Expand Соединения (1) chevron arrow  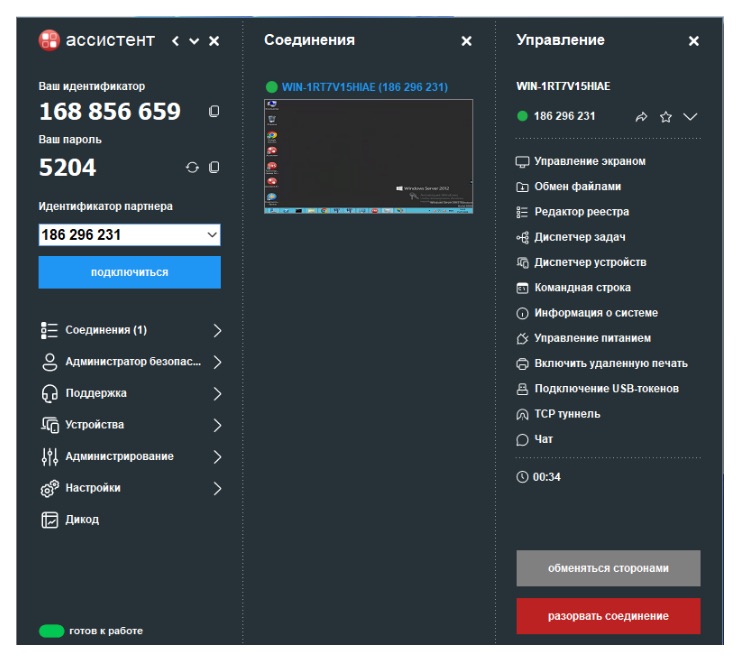(217, 330)
